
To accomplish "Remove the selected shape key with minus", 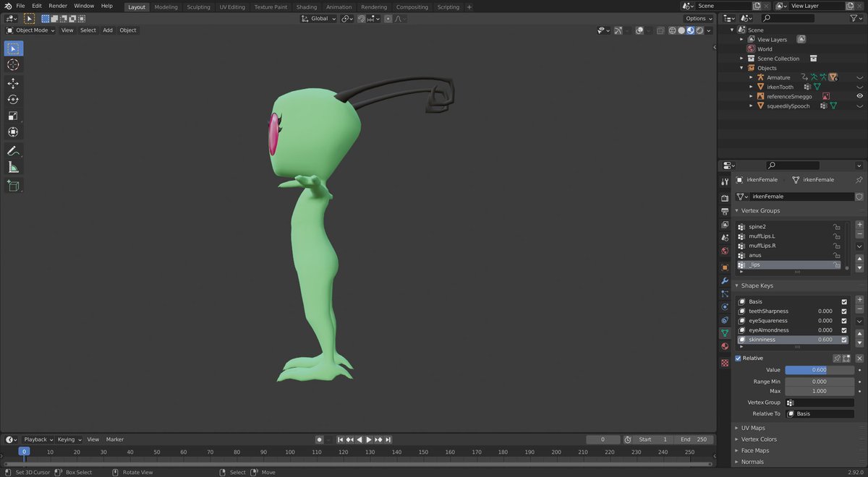I will [x=859, y=309].
